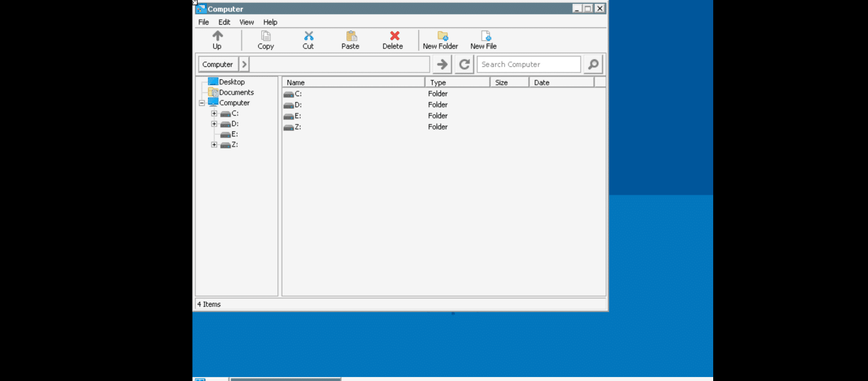Select the Copy icon in the toolbar
This screenshot has width=868, height=381.
point(266,36)
